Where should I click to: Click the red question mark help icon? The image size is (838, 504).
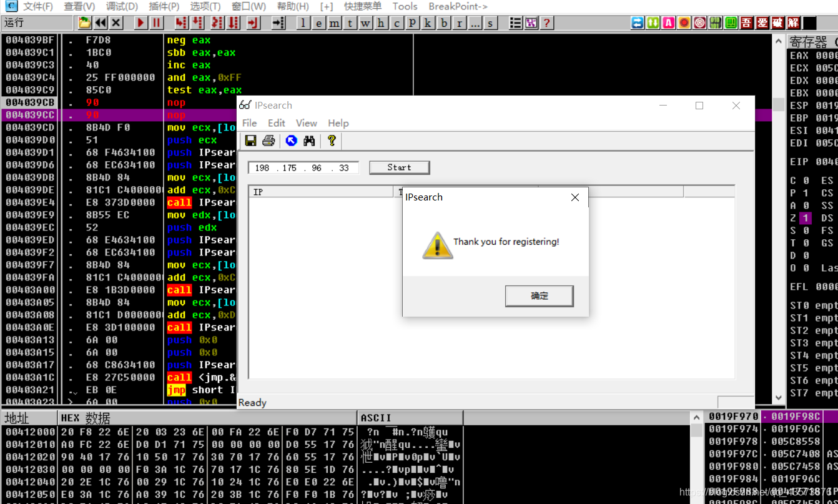[547, 23]
